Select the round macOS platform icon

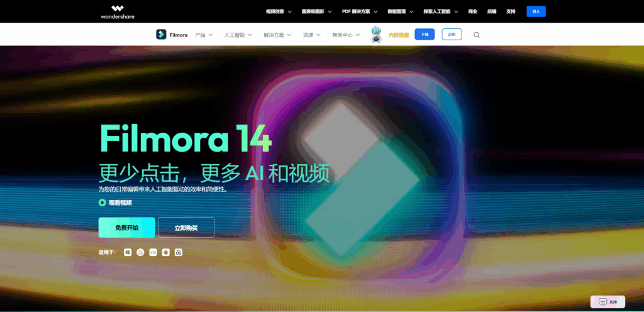(140, 252)
